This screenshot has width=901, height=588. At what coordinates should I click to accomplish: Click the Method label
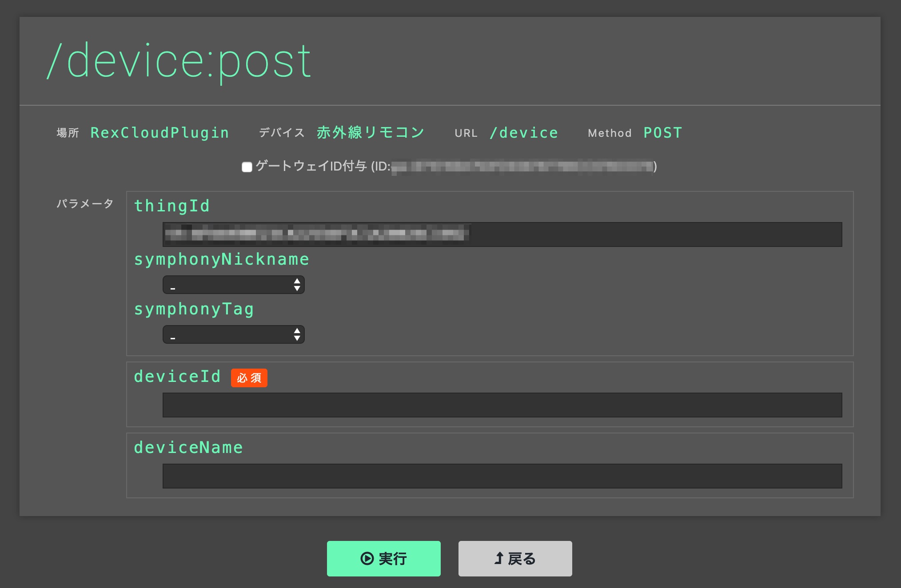pos(610,133)
